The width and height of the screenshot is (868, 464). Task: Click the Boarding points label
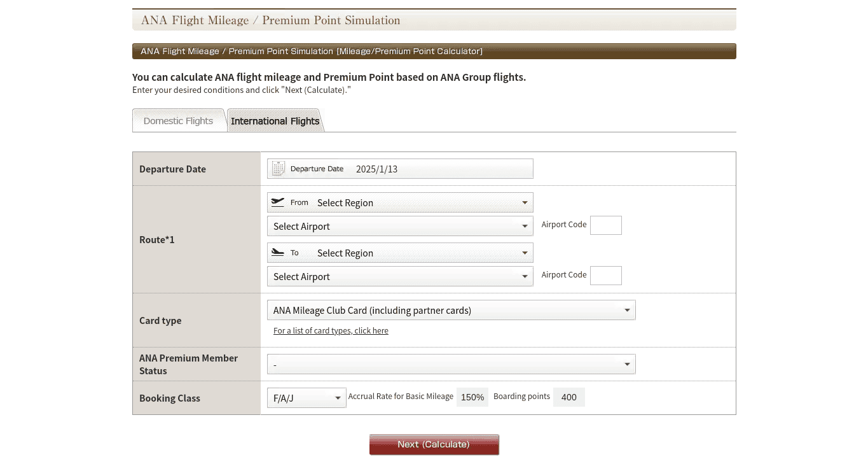coord(521,396)
